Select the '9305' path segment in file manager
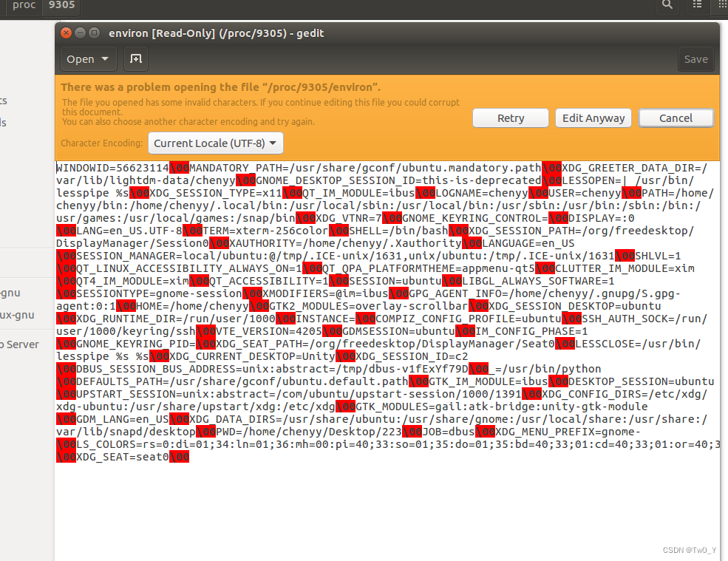The width and height of the screenshot is (728, 561). click(62, 5)
